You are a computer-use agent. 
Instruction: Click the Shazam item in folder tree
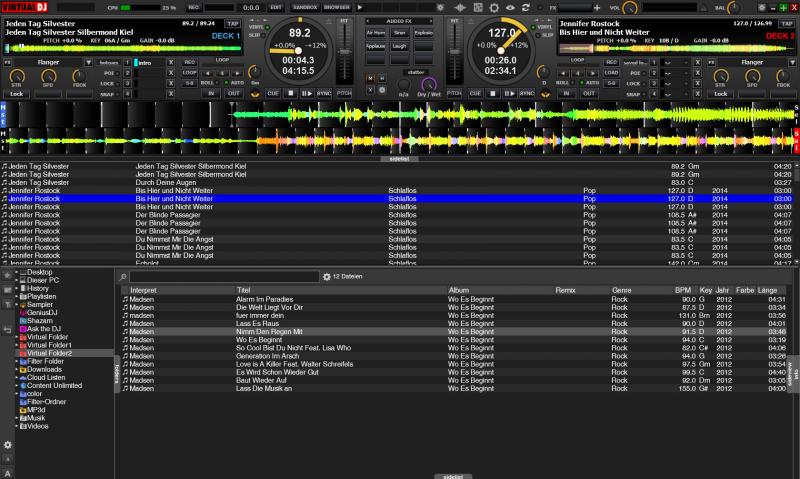click(x=39, y=320)
